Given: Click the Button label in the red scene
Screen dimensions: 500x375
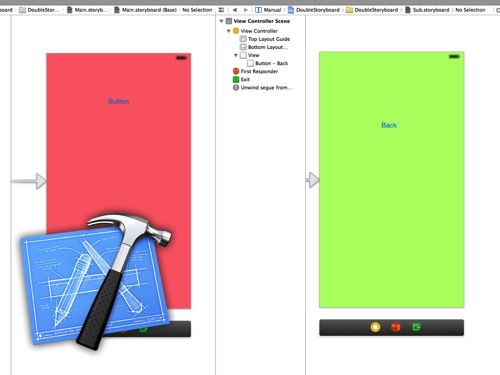Looking at the screenshot, I should [119, 101].
